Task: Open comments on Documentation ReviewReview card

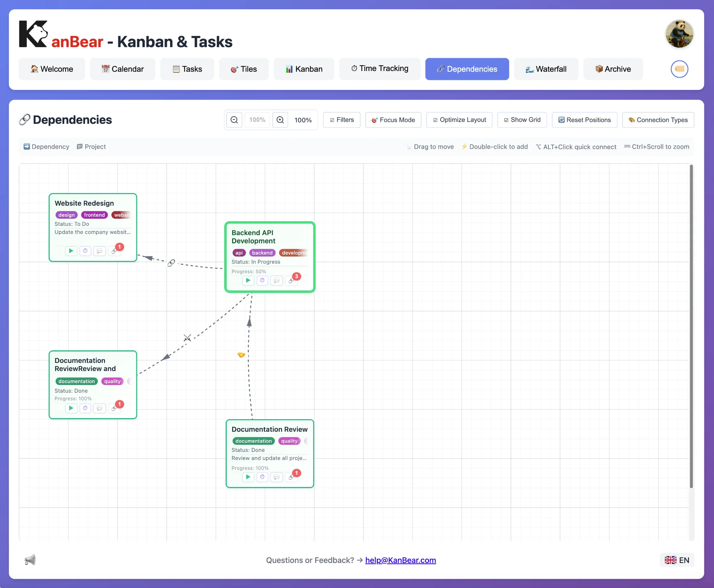Action: (x=100, y=408)
